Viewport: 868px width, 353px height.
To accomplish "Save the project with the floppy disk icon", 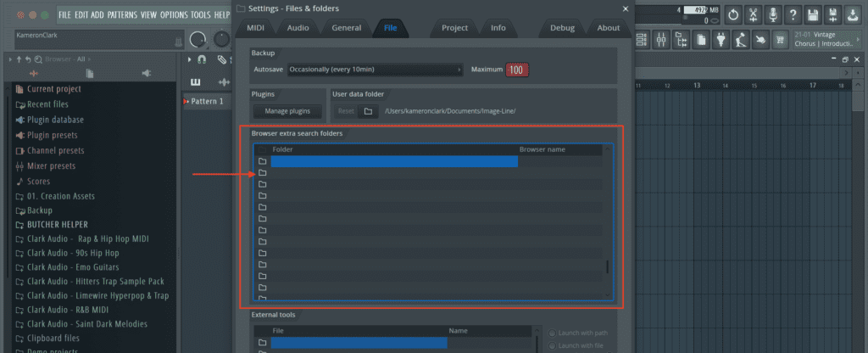I will pyautogui.click(x=813, y=15).
